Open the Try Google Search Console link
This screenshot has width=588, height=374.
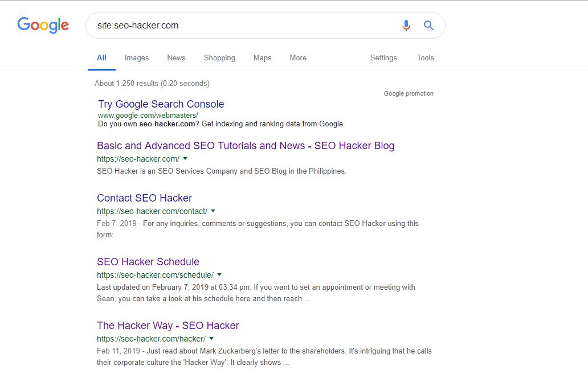point(161,104)
